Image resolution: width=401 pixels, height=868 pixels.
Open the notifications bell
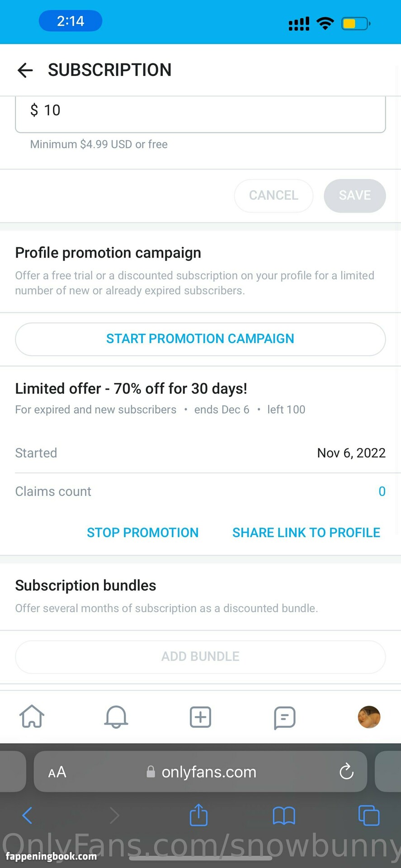pyautogui.click(x=116, y=717)
